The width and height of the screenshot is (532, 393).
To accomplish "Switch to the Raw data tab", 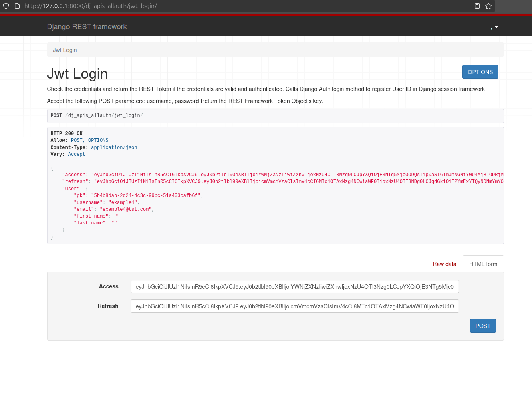I will pos(444,264).
